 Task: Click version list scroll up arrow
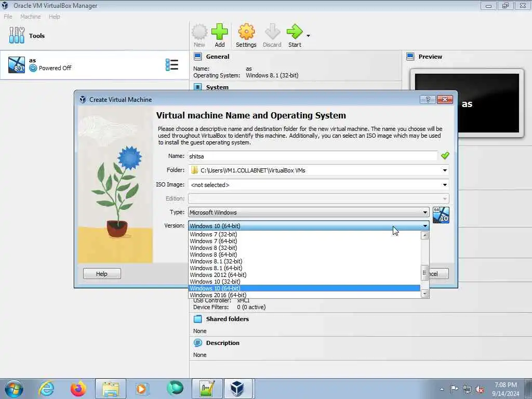coord(424,235)
